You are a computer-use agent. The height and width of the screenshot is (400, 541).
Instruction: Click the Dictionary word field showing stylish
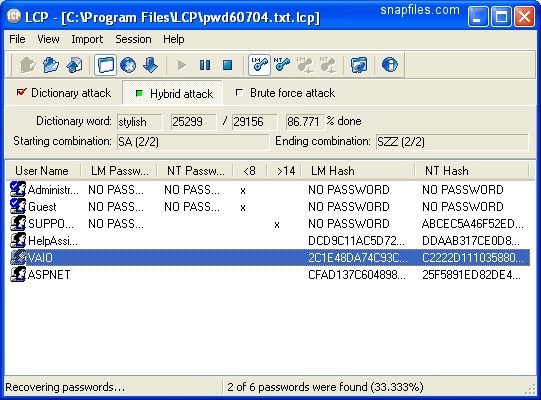point(139,122)
